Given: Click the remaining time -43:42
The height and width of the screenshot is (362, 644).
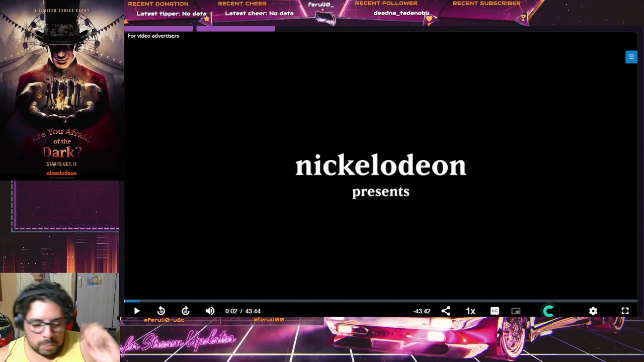Looking at the screenshot, I should point(422,311).
